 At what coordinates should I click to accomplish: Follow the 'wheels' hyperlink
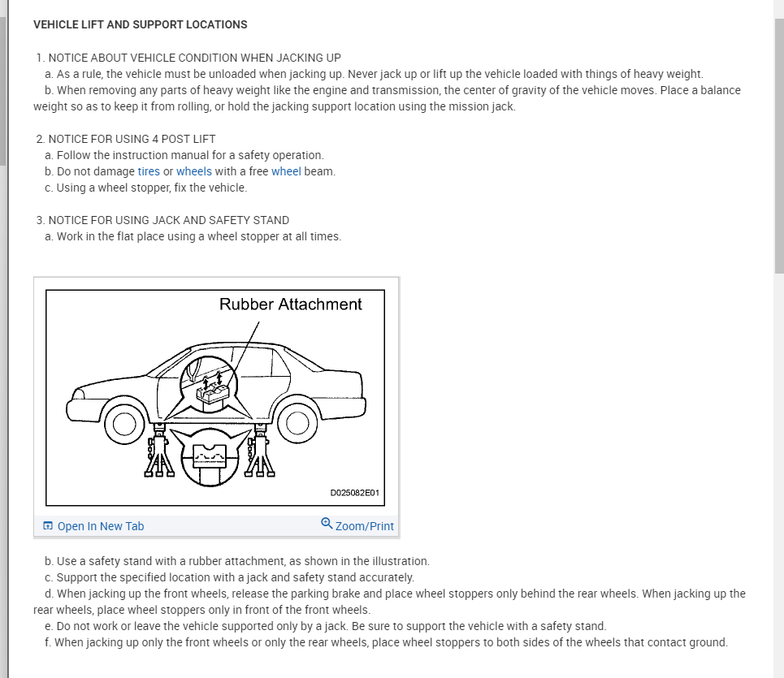point(194,171)
